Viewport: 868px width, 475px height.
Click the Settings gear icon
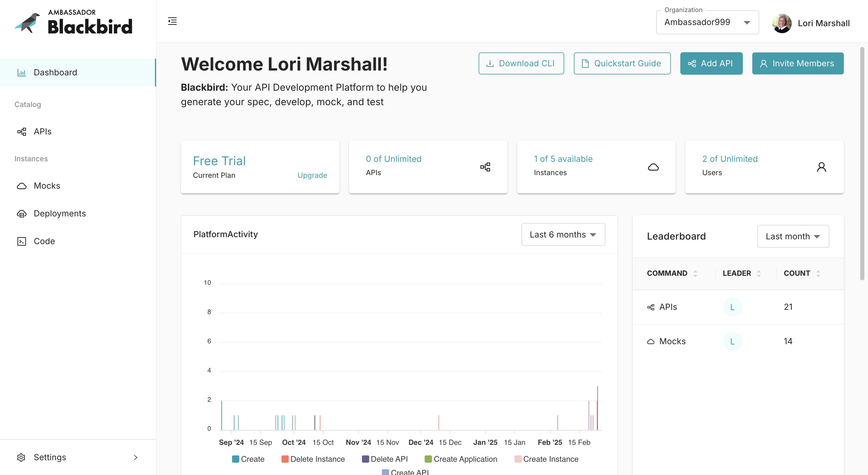pos(21,457)
